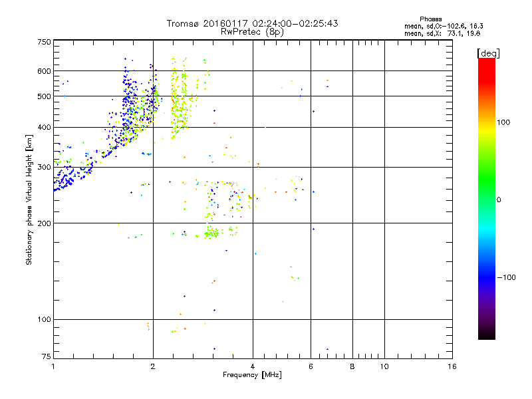532x399 pixels.
Task: Click the subtitle 'RwPretec (8p)'
Action: tap(252, 32)
